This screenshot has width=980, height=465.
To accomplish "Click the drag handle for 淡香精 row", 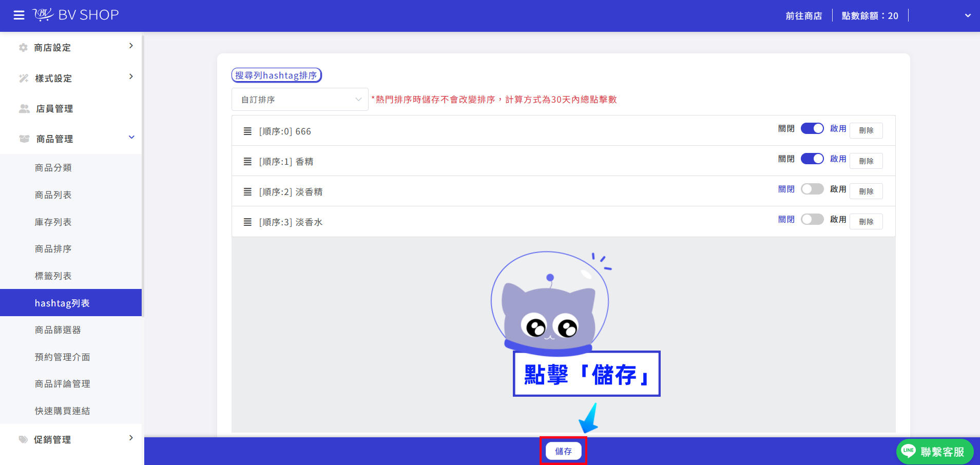I will (247, 192).
